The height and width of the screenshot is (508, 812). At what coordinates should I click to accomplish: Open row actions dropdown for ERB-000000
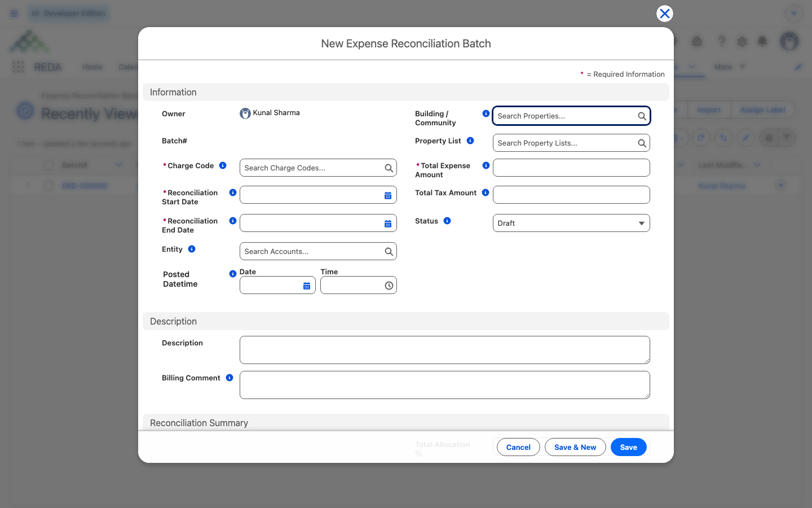click(x=781, y=185)
